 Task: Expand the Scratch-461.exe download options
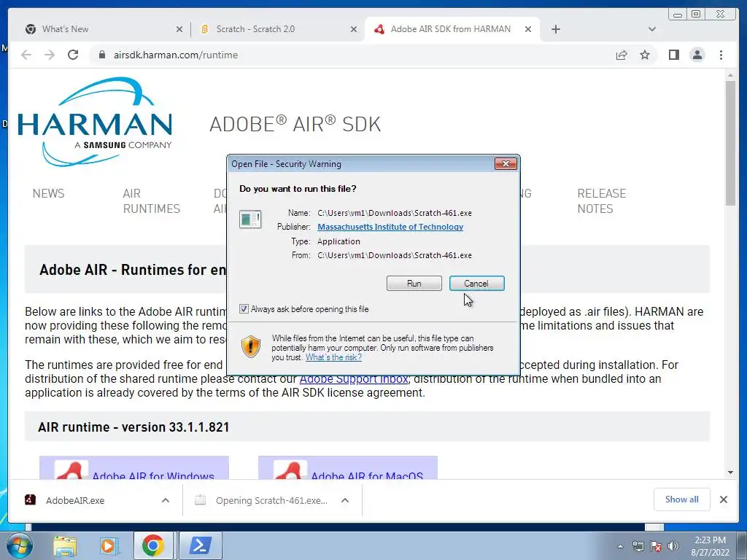click(x=345, y=500)
